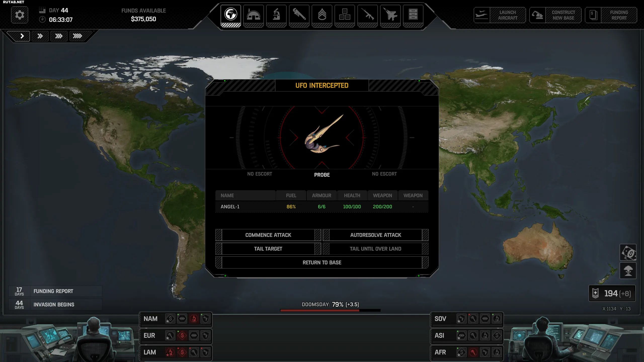
Task: Open the Stores crates tab
Action: [345, 15]
